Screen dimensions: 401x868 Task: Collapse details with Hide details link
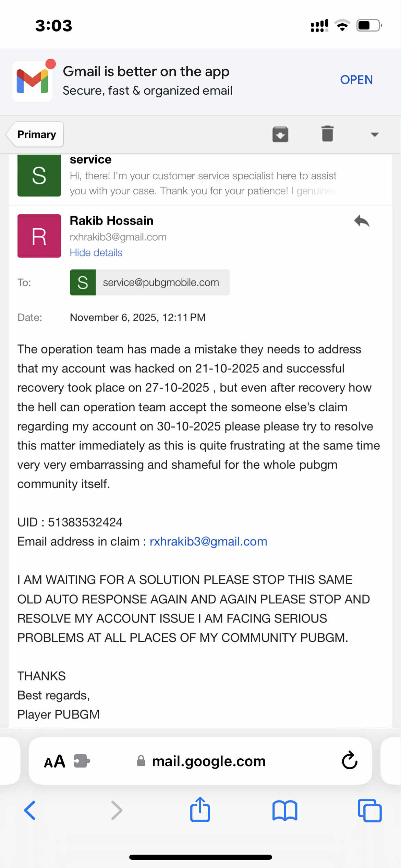pyautogui.click(x=96, y=253)
